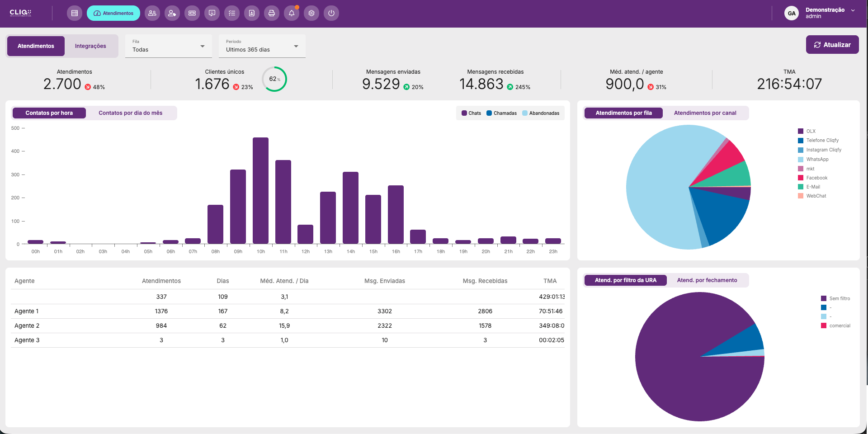Expand the Demonstração account menu chevron
Viewport: 868px width, 434px height.
(x=853, y=10)
